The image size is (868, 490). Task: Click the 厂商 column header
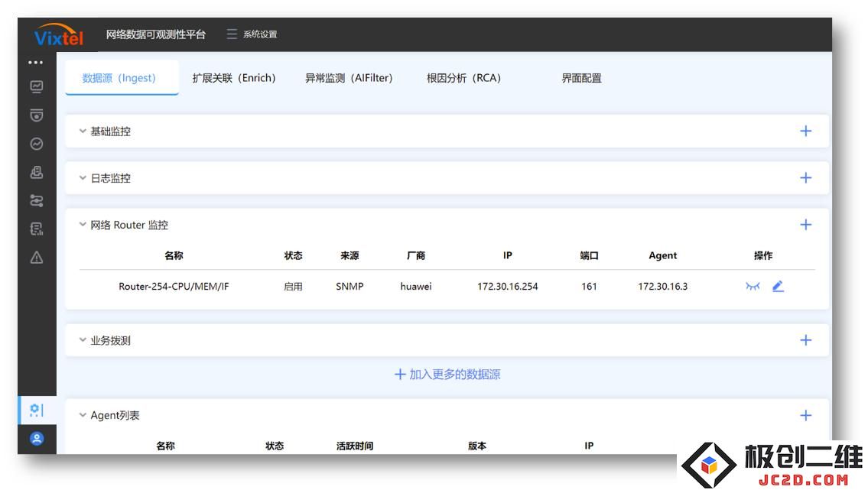416,255
